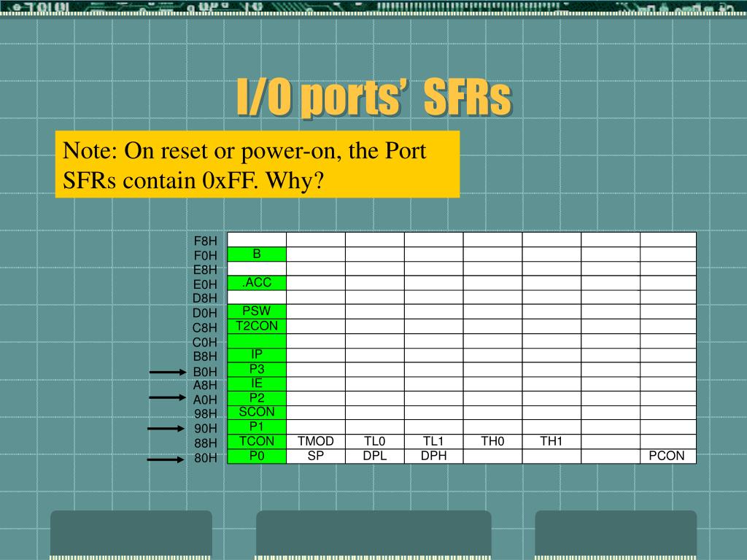Viewport: 747px width, 560px height.
Task: Select the PSW cell
Action: [257, 311]
